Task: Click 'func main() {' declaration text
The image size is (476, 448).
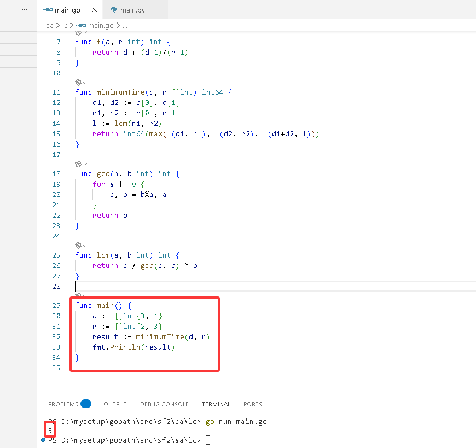Action: [103, 306]
